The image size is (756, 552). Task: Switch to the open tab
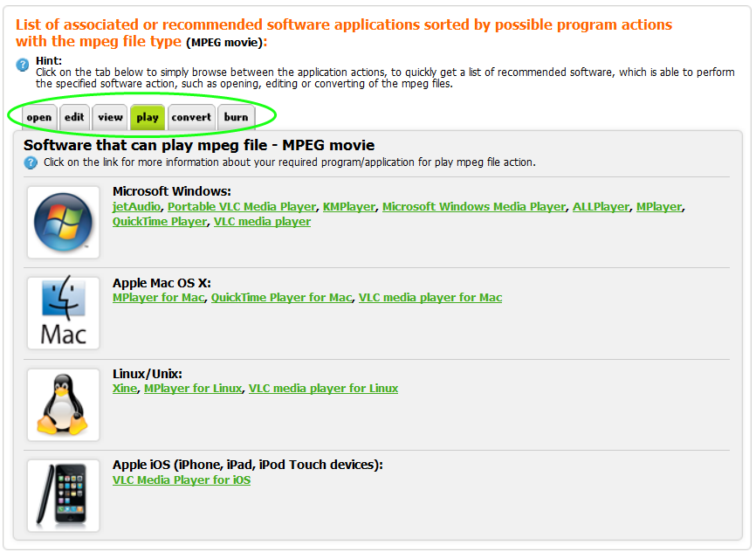pyautogui.click(x=39, y=117)
